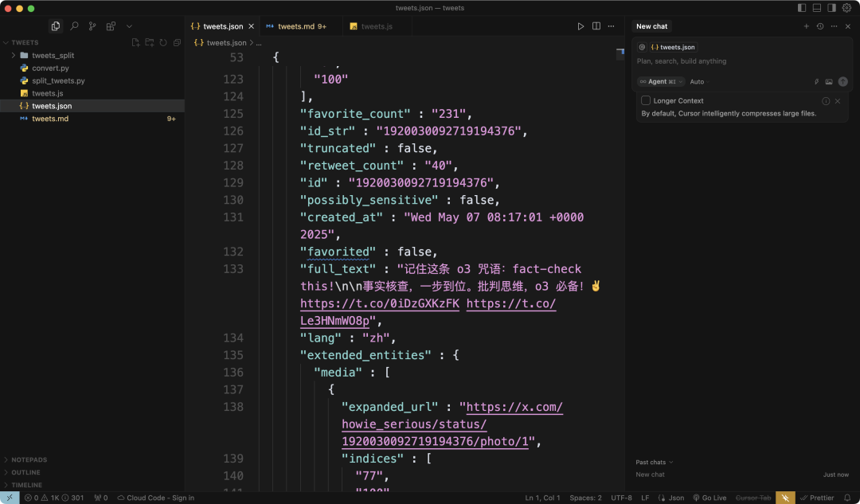This screenshot has height=504, width=860.
Task: Create a new file in TWEETS
Action: tap(135, 42)
